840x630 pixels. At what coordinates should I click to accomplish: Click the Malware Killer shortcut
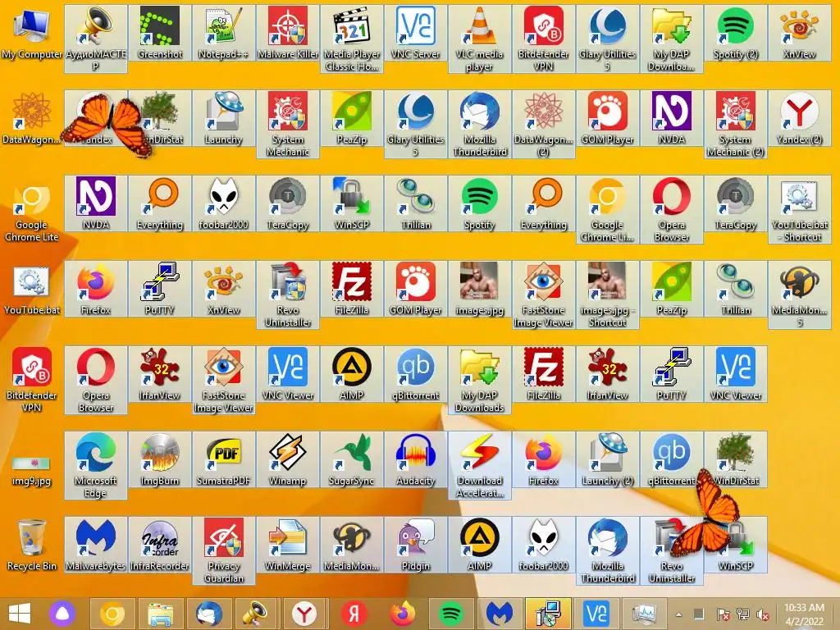pos(288,33)
